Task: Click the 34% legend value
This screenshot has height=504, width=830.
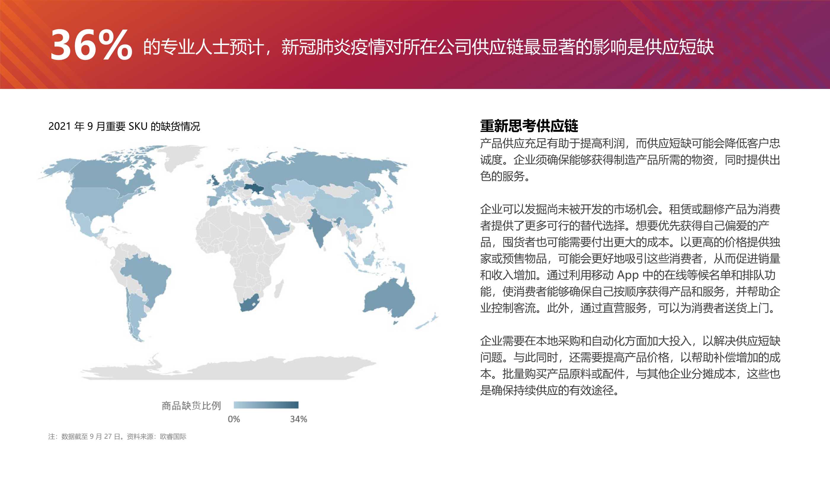Action: pos(299,419)
